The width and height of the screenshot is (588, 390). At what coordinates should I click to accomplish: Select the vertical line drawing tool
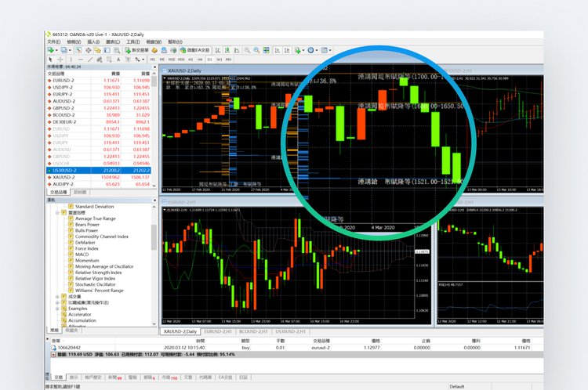click(71, 59)
